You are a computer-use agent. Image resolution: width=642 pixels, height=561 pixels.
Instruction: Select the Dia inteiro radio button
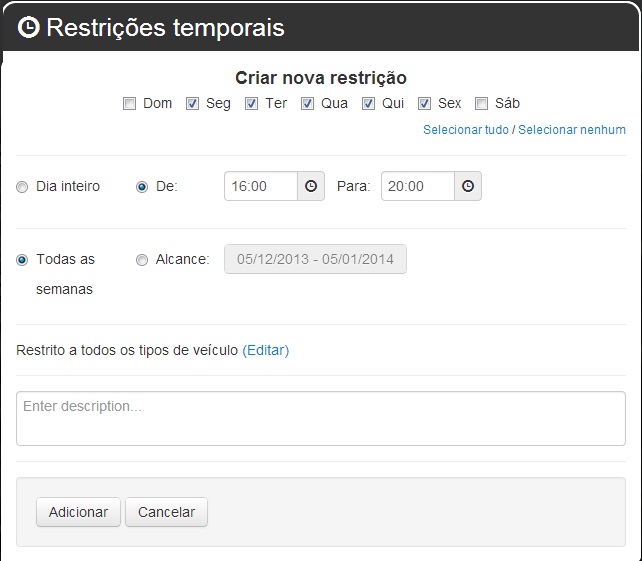22,187
